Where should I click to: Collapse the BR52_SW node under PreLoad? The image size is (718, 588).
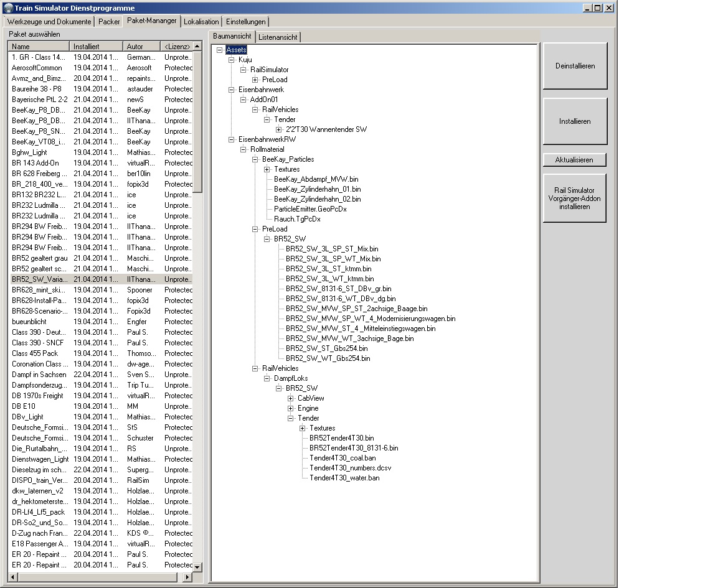click(x=267, y=239)
